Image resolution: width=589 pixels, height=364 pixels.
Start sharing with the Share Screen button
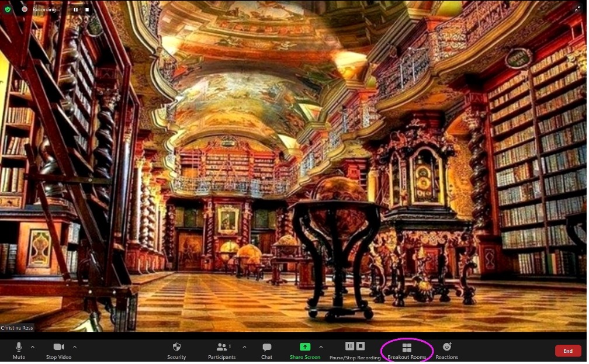[x=305, y=351]
